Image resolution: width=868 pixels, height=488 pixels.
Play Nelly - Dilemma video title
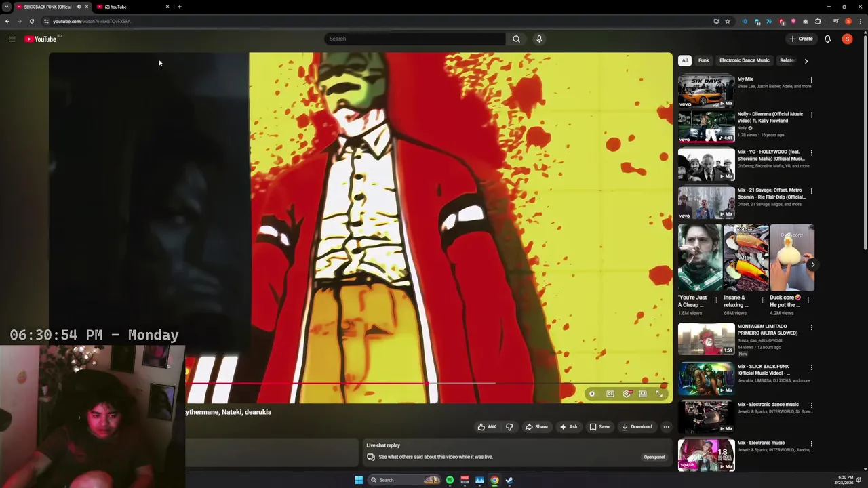click(770, 117)
